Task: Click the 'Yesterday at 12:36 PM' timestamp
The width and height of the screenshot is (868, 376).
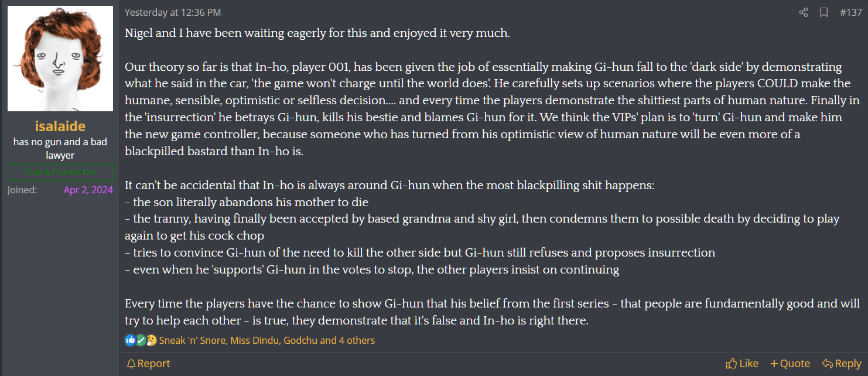Action: (173, 12)
